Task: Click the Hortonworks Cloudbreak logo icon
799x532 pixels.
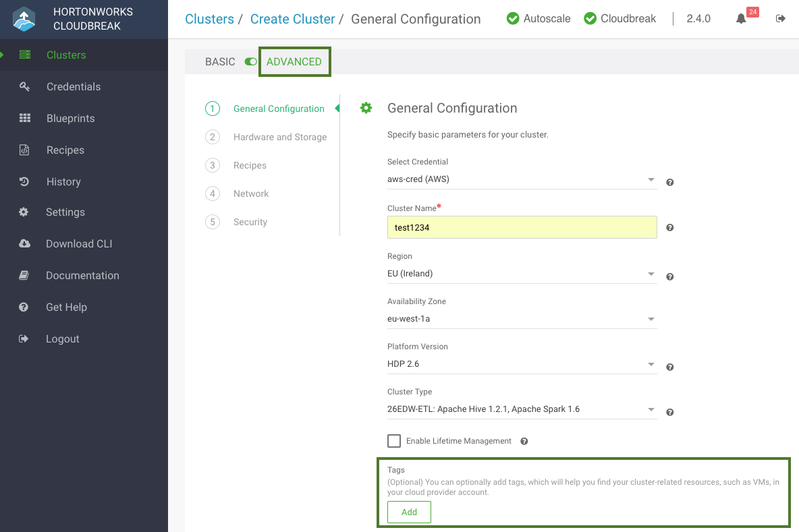Action: point(24,20)
